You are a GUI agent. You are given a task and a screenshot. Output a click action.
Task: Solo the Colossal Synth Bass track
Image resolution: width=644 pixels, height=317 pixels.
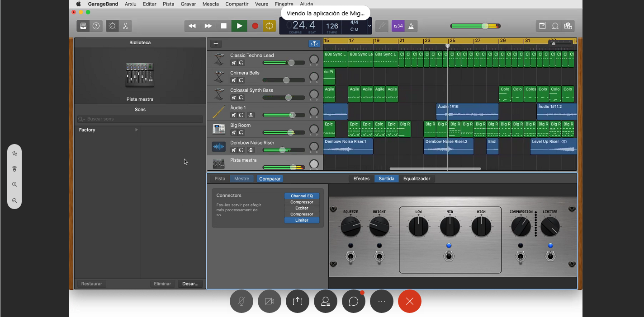click(241, 98)
